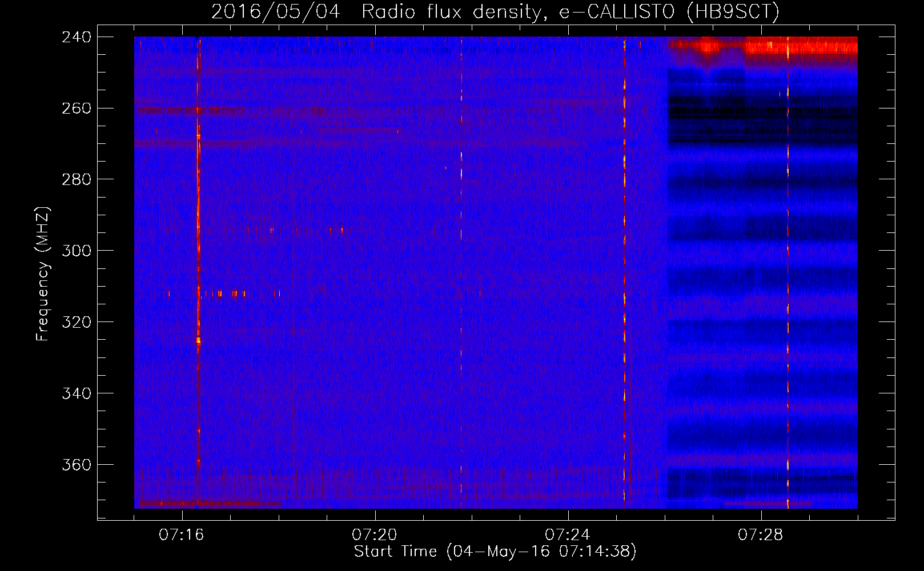924x571 pixels.
Task: Click the 320 frequency tick label
Action: point(77,323)
